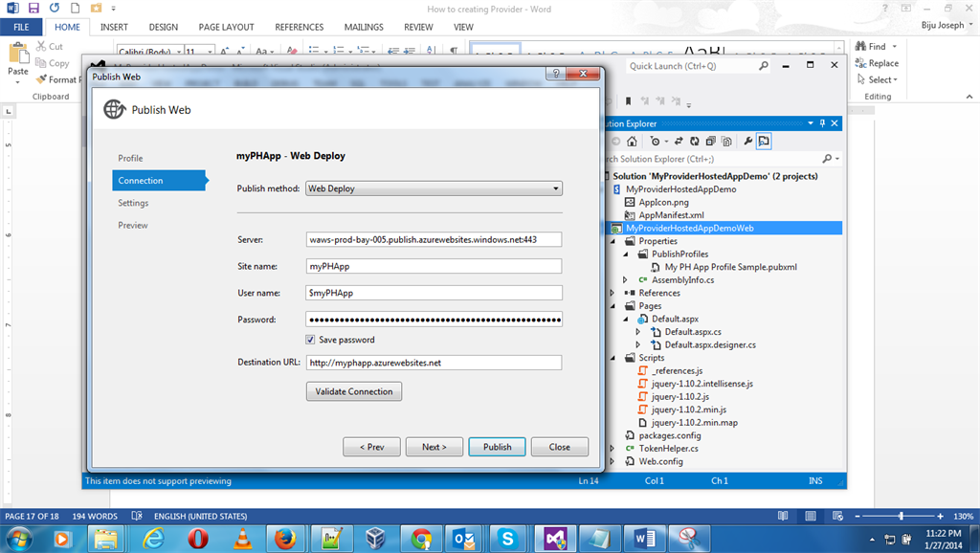Viewport: 980px width, 553px height.
Task: Open the Select dropdown in Word Editing group
Action: coord(878,79)
